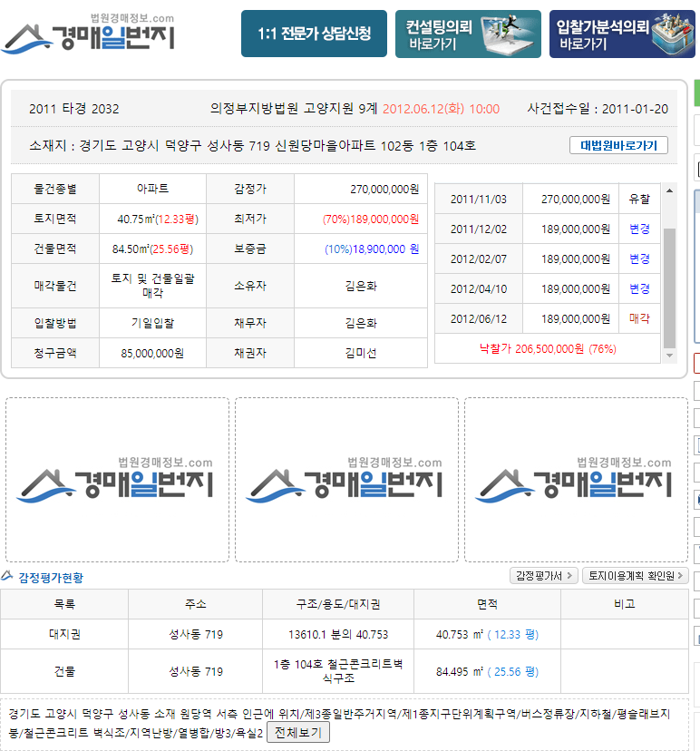The height and width of the screenshot is (751, 700).
Task: Click the 전체보기 button
Action: click(x=297, y=732)
